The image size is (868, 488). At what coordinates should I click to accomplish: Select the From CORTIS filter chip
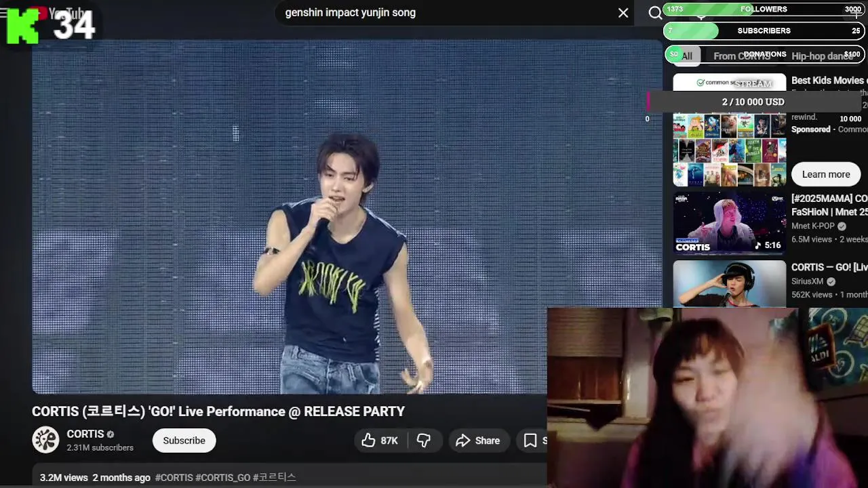click(x=741, y=56)
